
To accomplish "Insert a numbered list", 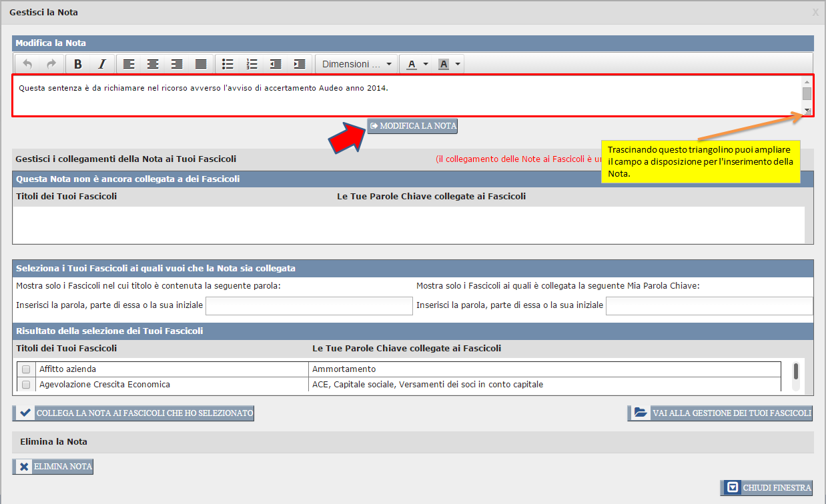I will click(252, 64).
